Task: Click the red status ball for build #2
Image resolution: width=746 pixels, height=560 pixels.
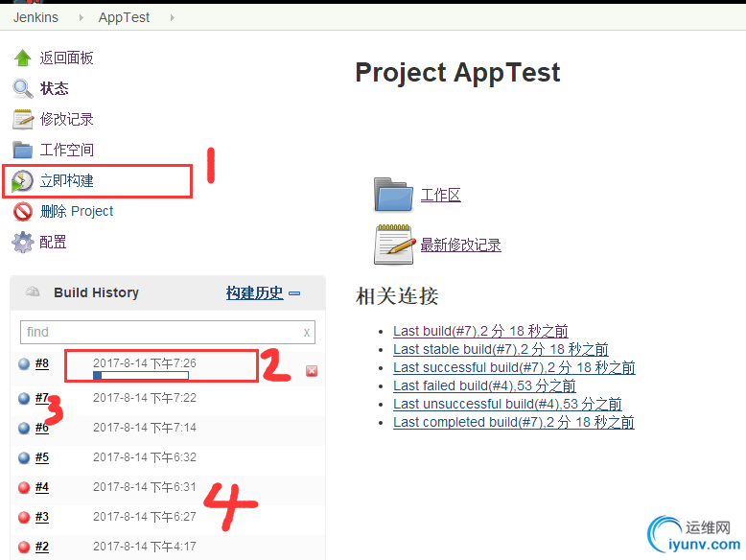Action: pyautogui.click(x=24, y=548)
